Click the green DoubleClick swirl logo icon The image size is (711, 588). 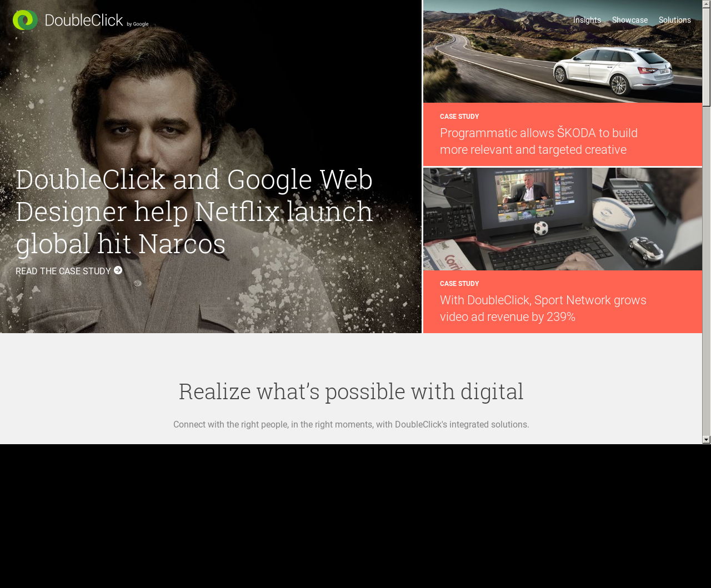pyautogui.click(x=25, y=20)
